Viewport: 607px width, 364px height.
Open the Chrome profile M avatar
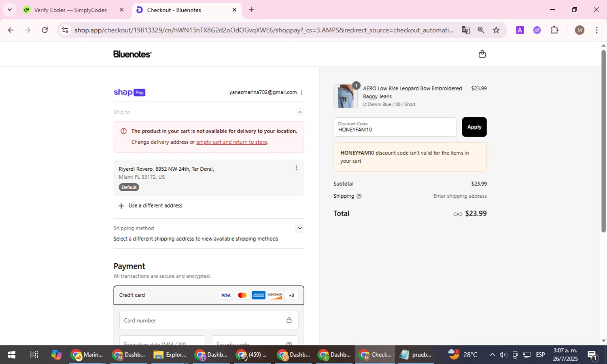[x=579, y=30]
